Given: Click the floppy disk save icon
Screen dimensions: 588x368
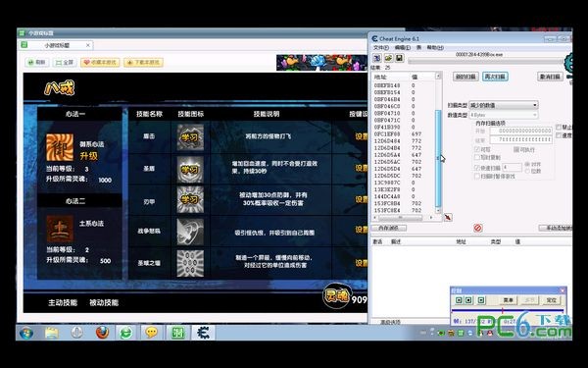Looking at the screenshot, I should (399, 58).
